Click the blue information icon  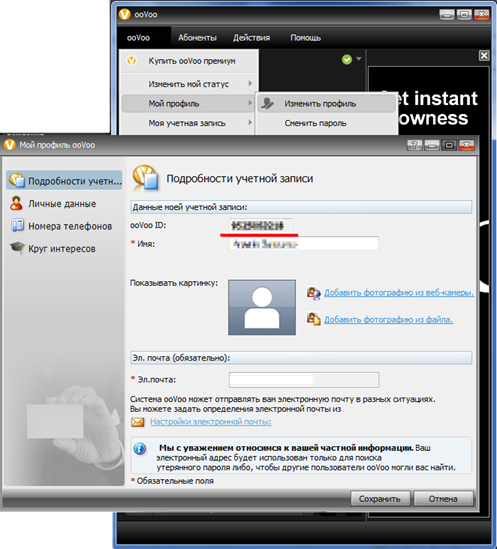pyautogui.click(x=140, y=449)
